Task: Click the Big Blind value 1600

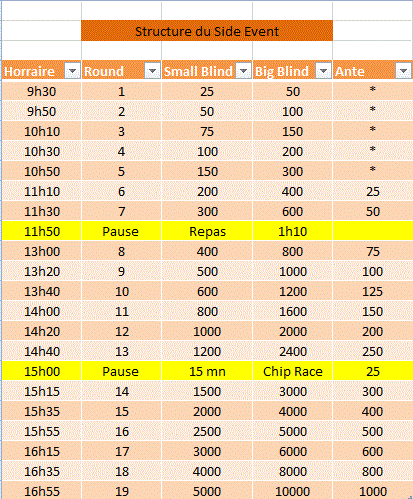Action: pos(292,311)
